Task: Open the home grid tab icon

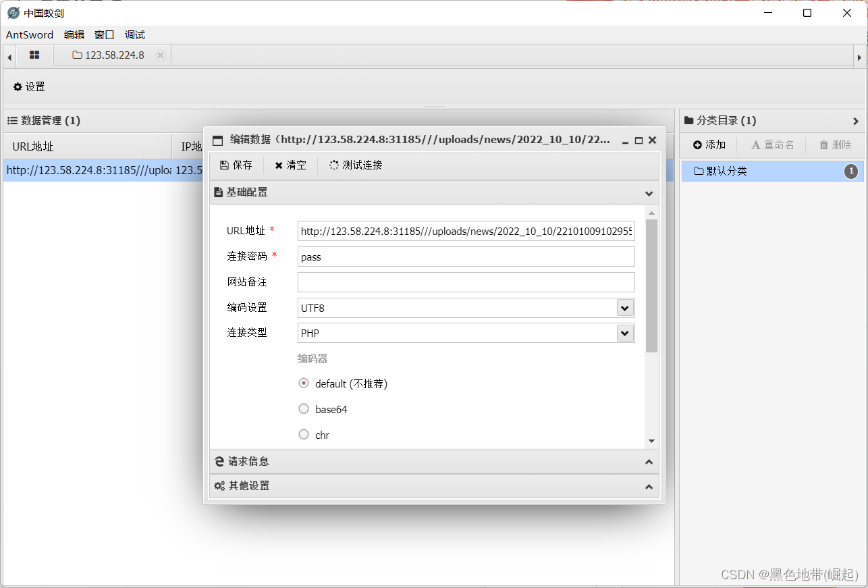Action: tap(34, 55)
